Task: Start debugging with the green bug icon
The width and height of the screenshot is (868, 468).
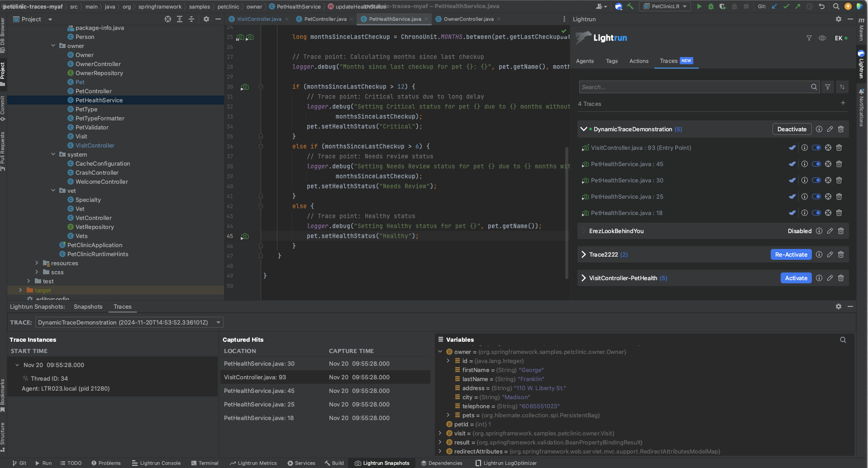Action: [x=711, y=6]
